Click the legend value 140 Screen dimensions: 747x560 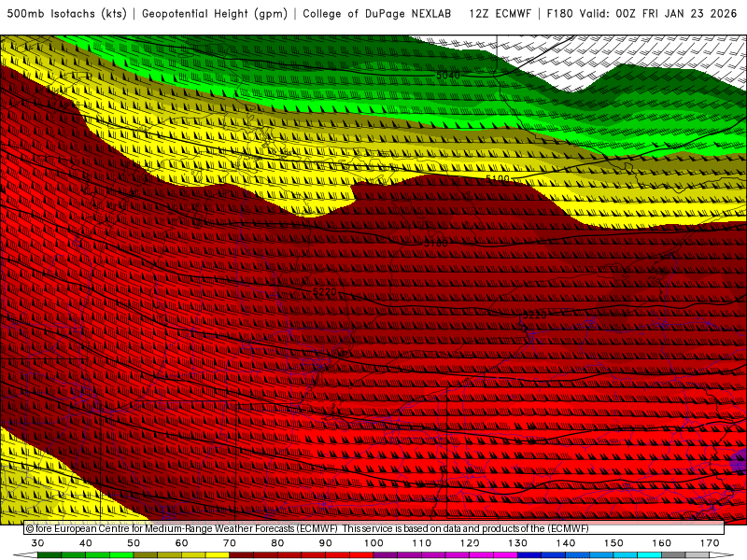pyautogui.click(x=566, y=543)
